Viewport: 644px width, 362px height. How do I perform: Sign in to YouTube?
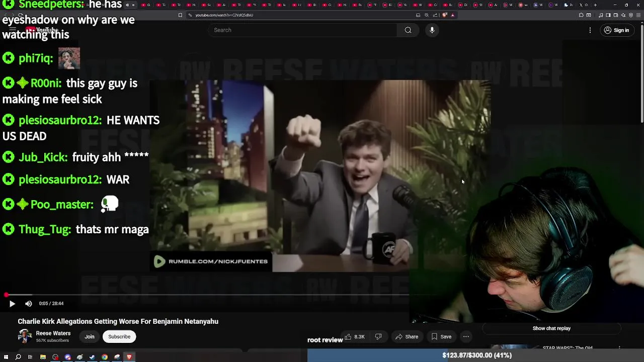click(x=616, y=30)
